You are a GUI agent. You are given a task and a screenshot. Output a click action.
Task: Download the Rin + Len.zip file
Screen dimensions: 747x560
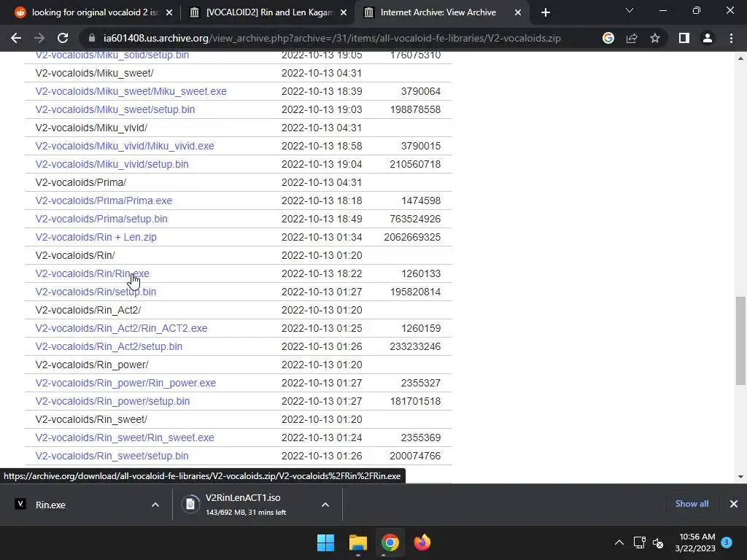click(x=96, y=237)
